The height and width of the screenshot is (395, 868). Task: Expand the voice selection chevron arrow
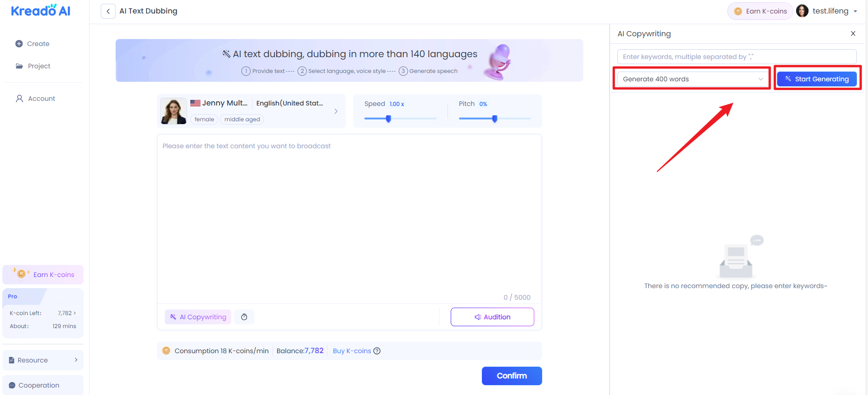click(x=336, y=112)
